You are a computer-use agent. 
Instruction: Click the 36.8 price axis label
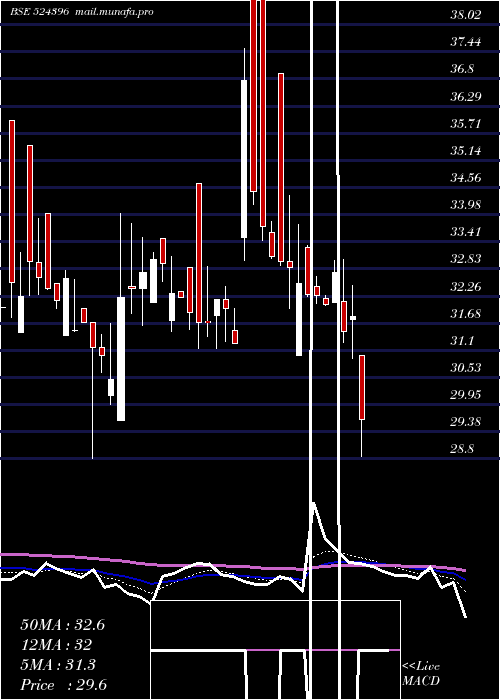click(x=462, y=69)
